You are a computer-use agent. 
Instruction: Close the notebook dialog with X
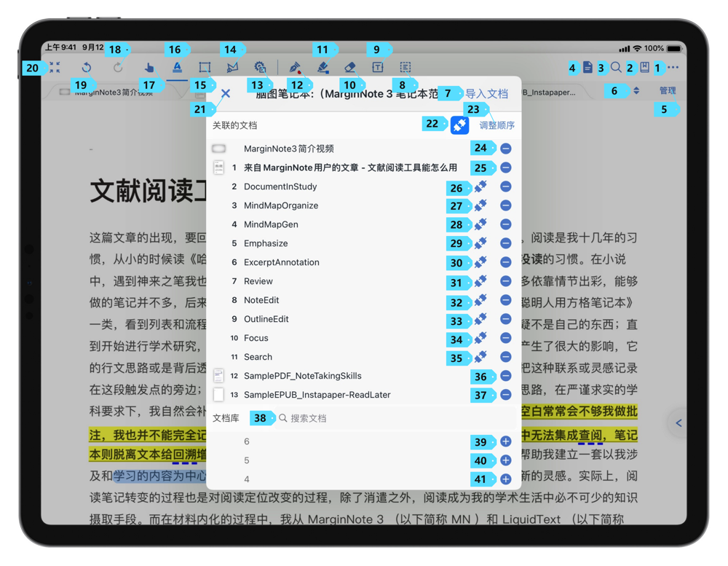[x=226, y=93]
